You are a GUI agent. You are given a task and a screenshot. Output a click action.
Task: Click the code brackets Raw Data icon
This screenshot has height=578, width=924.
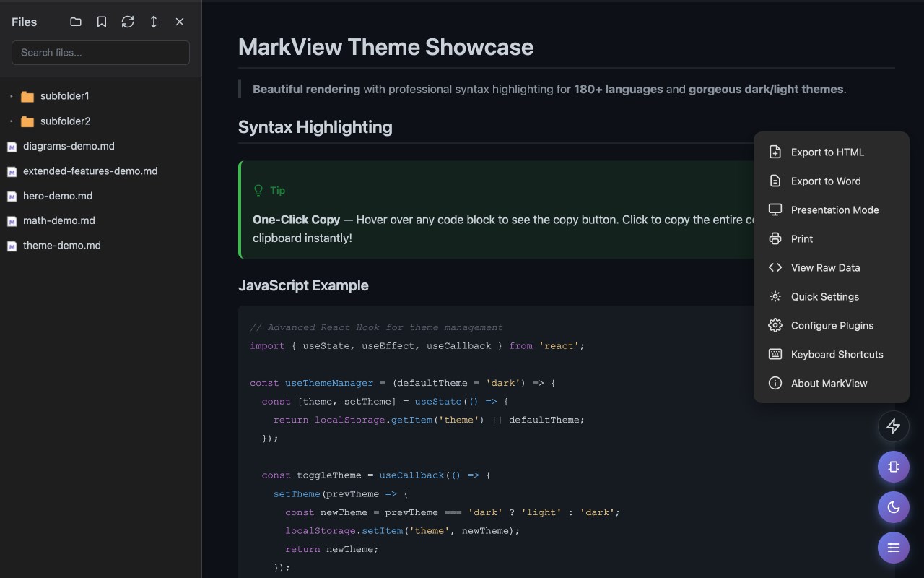coord(775,267)
